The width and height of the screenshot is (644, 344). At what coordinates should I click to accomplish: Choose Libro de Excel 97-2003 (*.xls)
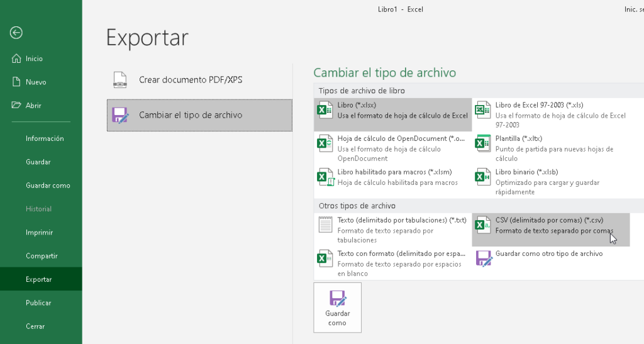click(551, 114)
